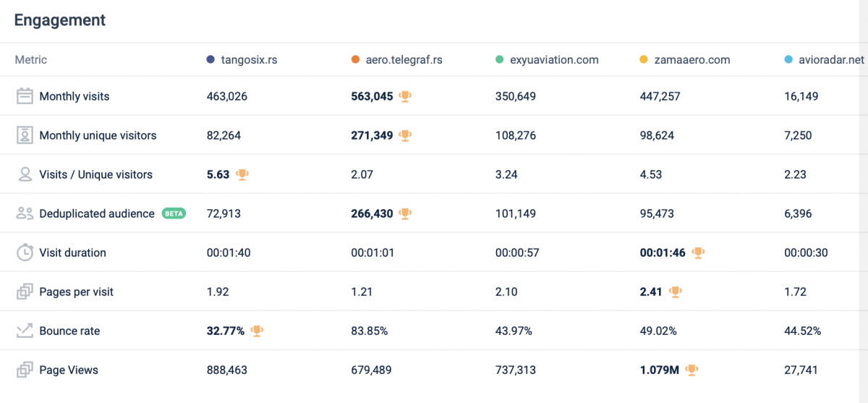The image size is (868, 403).
Task: Click the Pages per visit stacked pages icon
Action: 25,292
